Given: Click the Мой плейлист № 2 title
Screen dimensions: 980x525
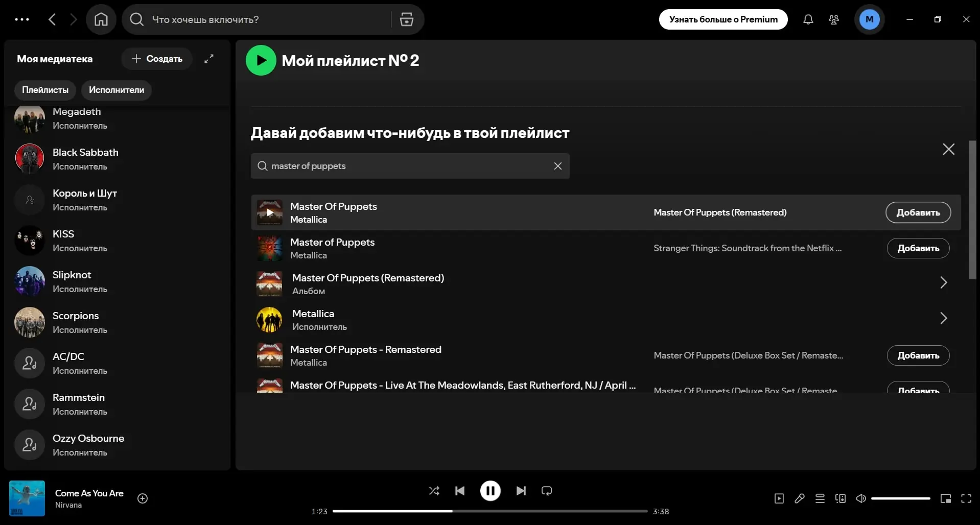Looking at the screenshot, I should (x=351, y=60).
